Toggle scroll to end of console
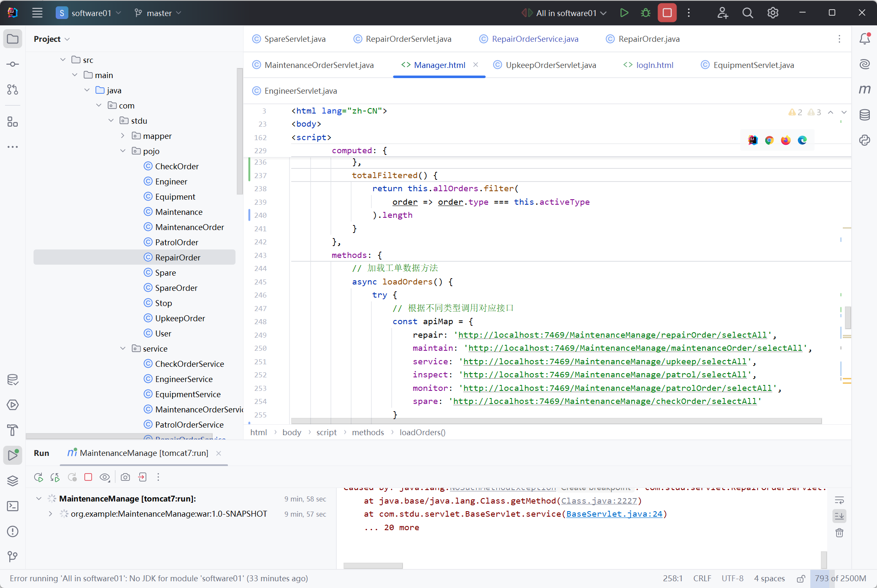Viewport: 877px width, 588px height. point(839,516)
